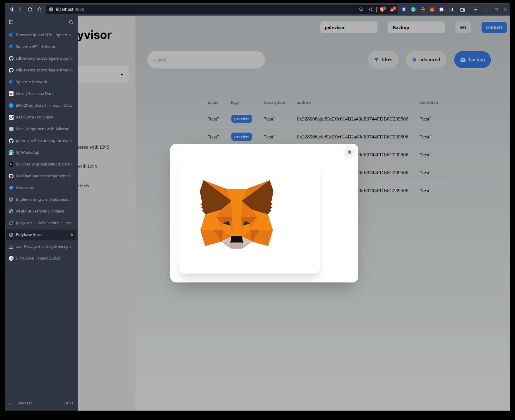Go back to the previous page
The height and width of the screenshot is (420, 515).
tap(11, 9)
